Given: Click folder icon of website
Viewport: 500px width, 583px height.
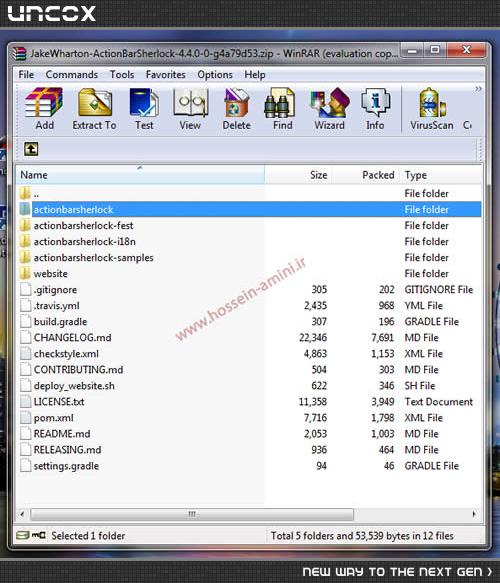Looking at the screenshot, I should (x=25, y=273).
